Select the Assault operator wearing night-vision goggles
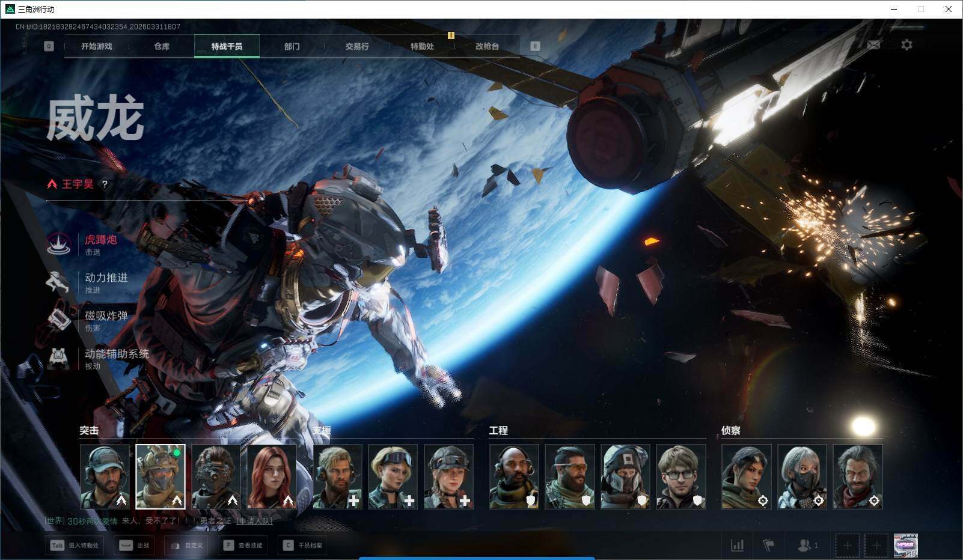Image resolution: width=963 pixels, height=560 pixels. pyautogui.click(x=216, y=476)
